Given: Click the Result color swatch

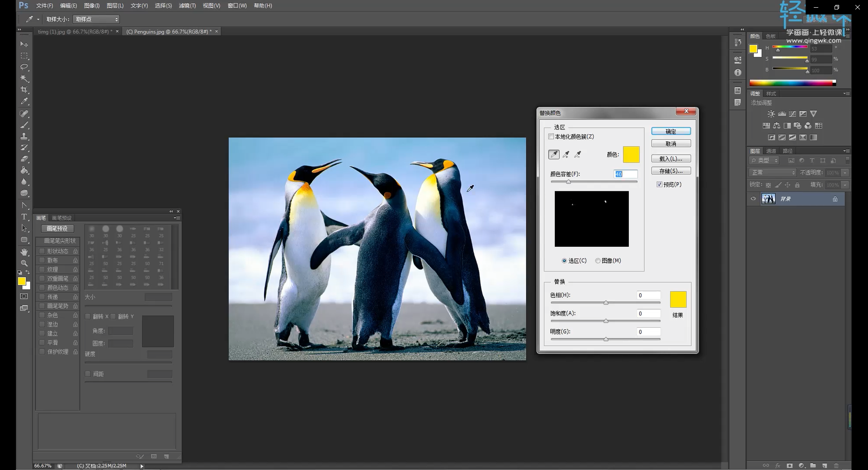Looking at the screenshot, I should coord(678,300).
